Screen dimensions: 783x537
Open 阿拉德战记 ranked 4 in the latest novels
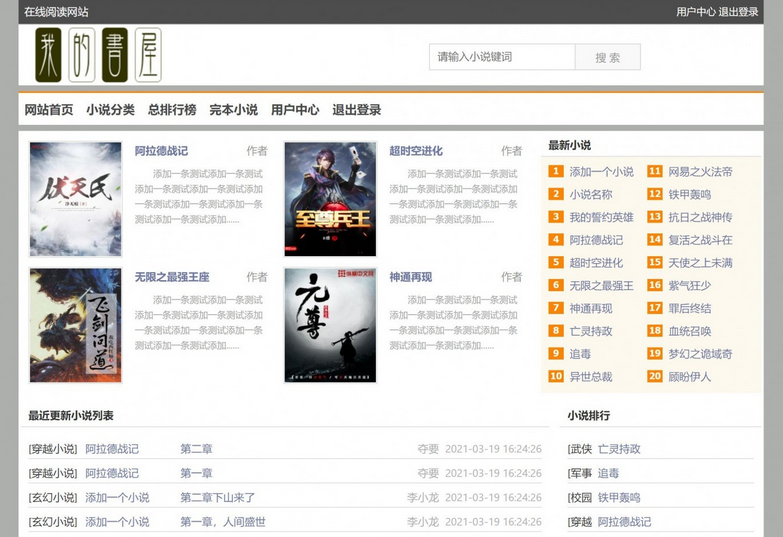(x=596, y=240)
